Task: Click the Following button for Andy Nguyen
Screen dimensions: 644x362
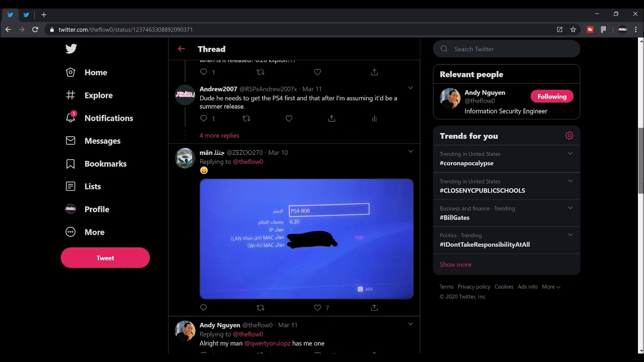Action: coord(552,97)
